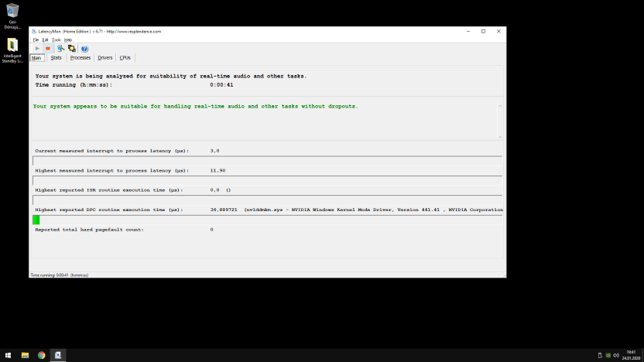Close the LatencyMon window
The height and width of the screenshot is (362, 644).
pyautogui.click(x=498, y=31)
